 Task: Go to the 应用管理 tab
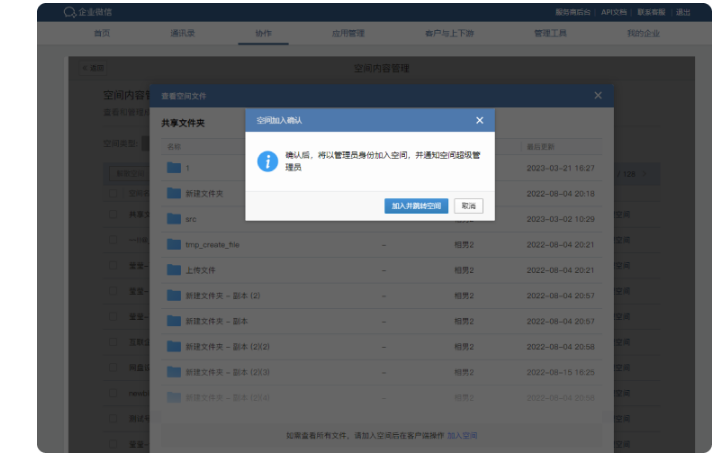347,33
